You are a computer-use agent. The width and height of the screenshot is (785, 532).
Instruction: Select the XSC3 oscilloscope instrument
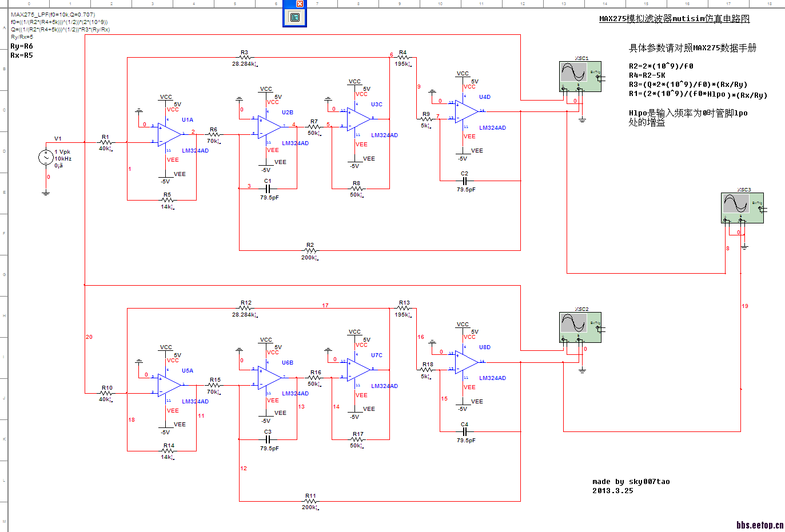(742, 208)
